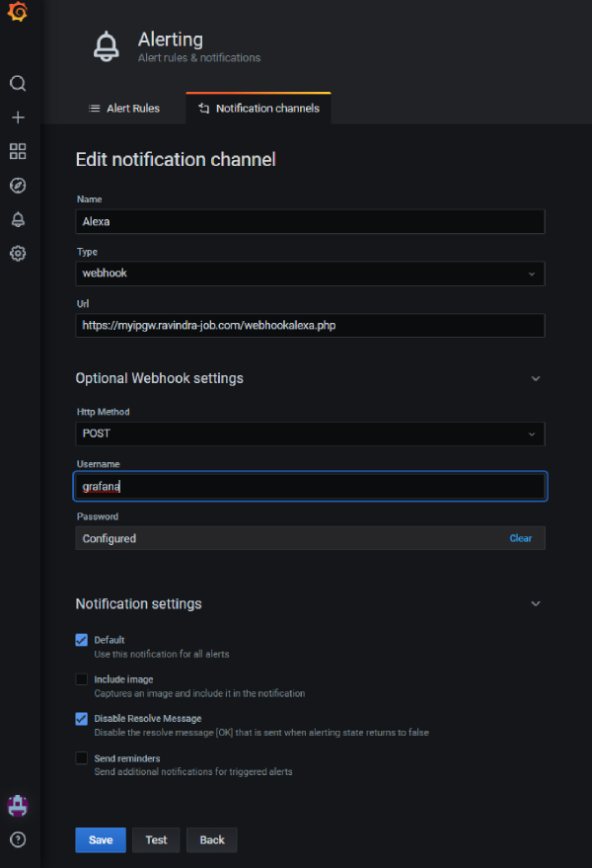This screenshot has height=868, width=592.
Task: Click the blue Save button
Action: [101, 840]
